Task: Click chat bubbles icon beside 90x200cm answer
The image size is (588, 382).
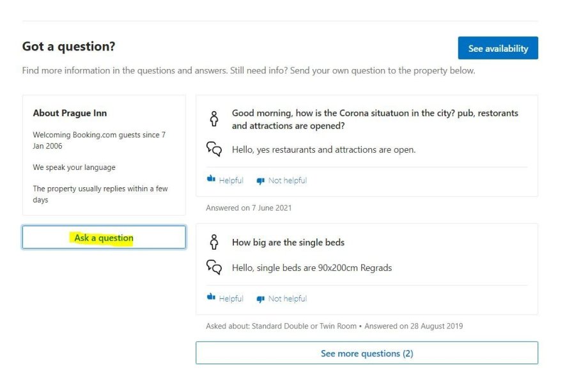Action: pos(214,268)
